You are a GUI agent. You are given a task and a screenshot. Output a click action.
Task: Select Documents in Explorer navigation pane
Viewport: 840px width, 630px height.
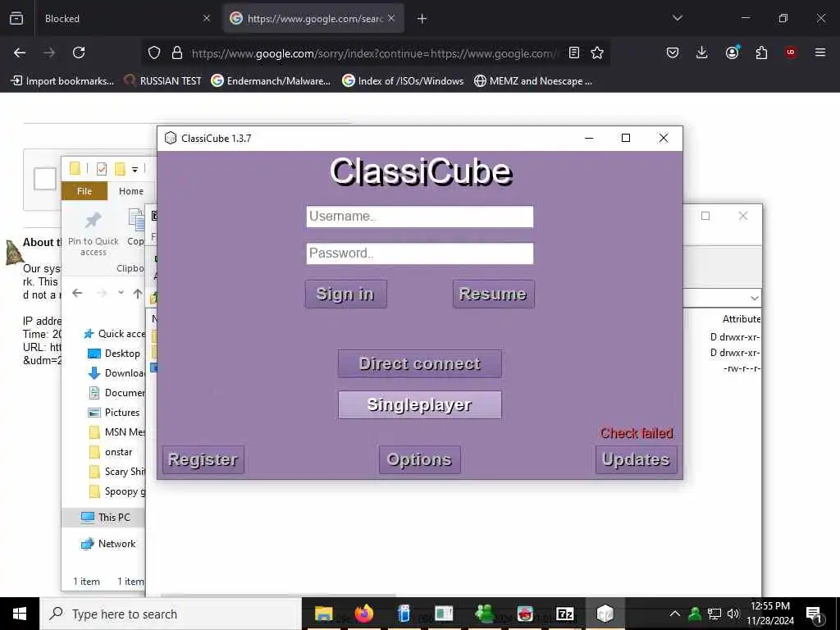[x=116, y=393]
